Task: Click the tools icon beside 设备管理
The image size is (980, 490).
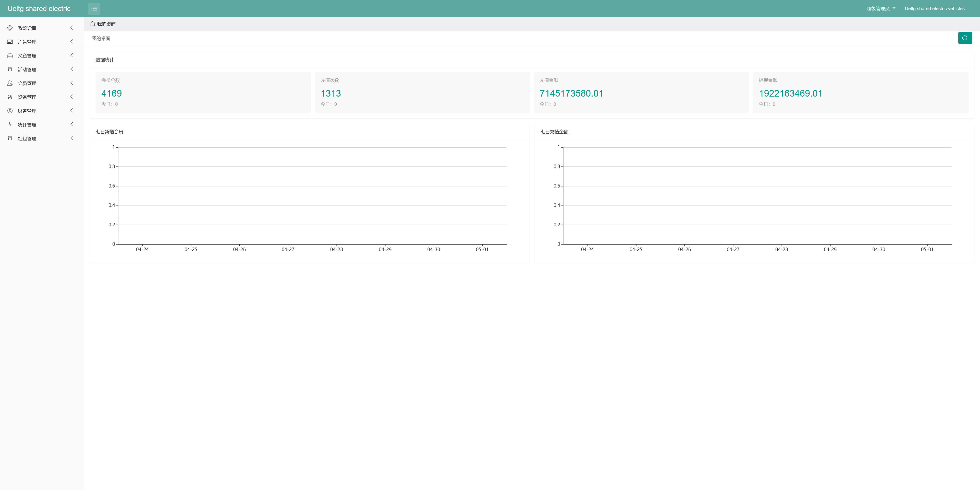Action: click(10, 97)
